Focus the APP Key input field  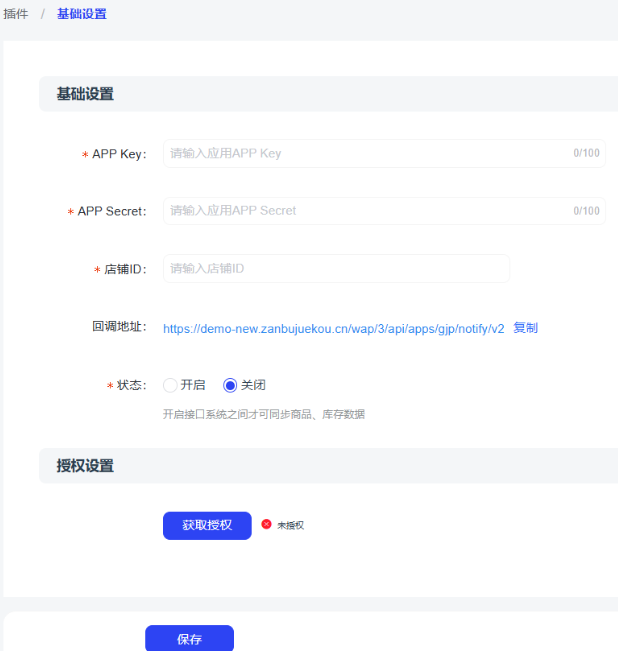[365, 154]
